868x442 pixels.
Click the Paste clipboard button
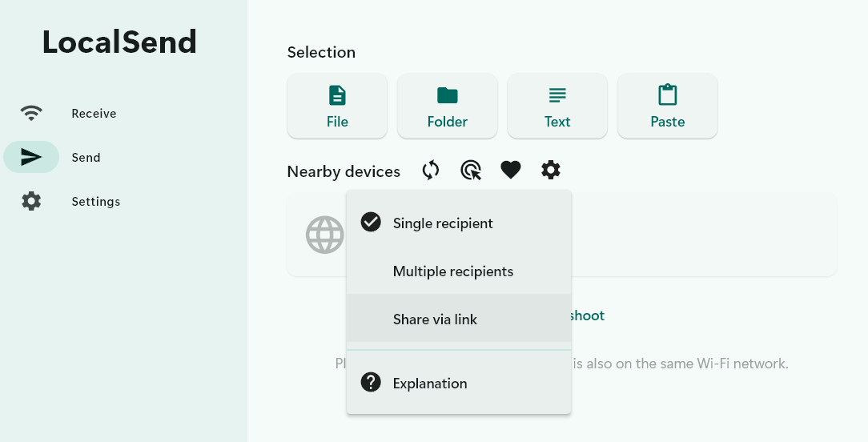coord(667,106)
